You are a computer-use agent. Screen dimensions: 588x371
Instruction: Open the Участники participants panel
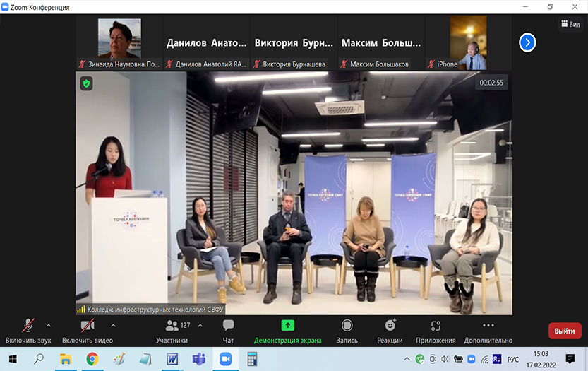(172, 330)
